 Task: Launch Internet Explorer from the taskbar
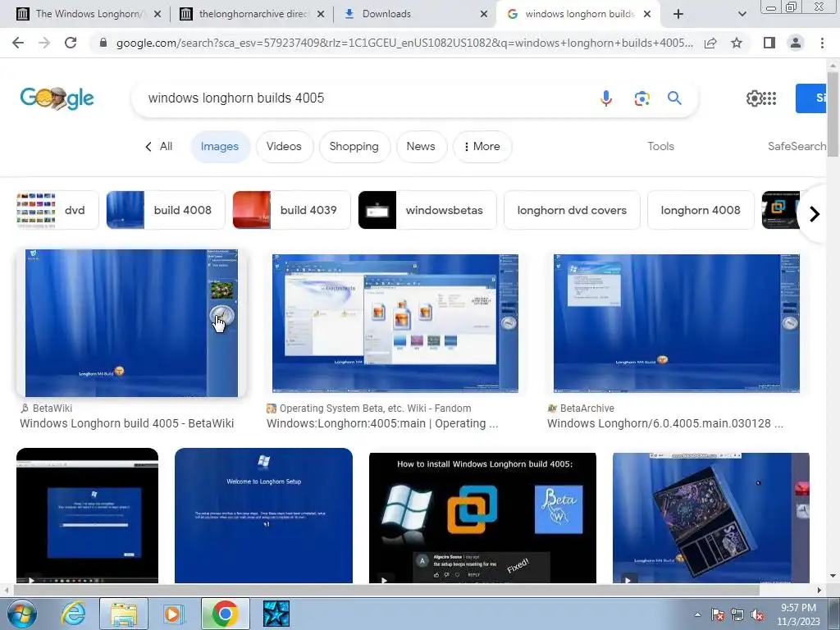[73, 614]
